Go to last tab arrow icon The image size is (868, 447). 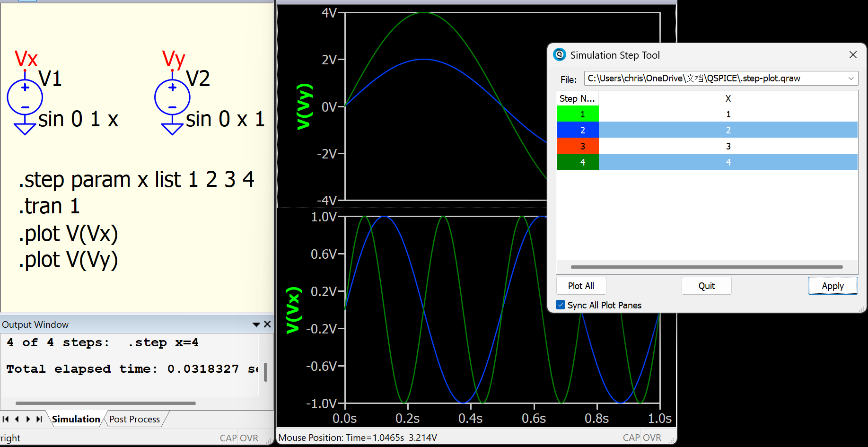(39, 419)
